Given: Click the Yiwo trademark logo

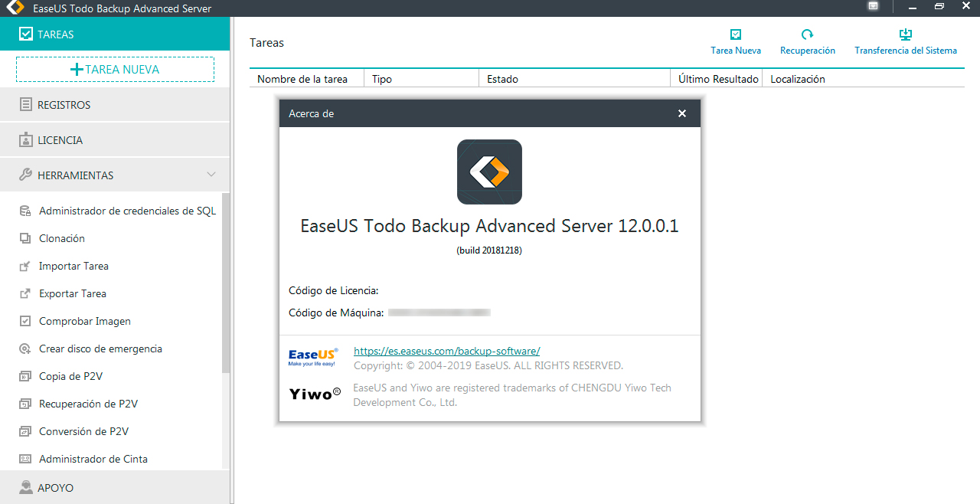Looking at the screenshot, I should [x=315, y=394].
